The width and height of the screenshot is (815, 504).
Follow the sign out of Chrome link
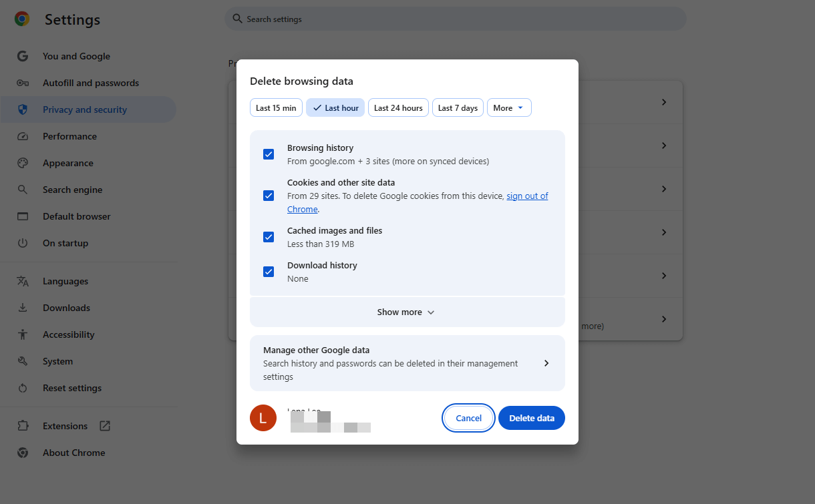pos(526,196)
